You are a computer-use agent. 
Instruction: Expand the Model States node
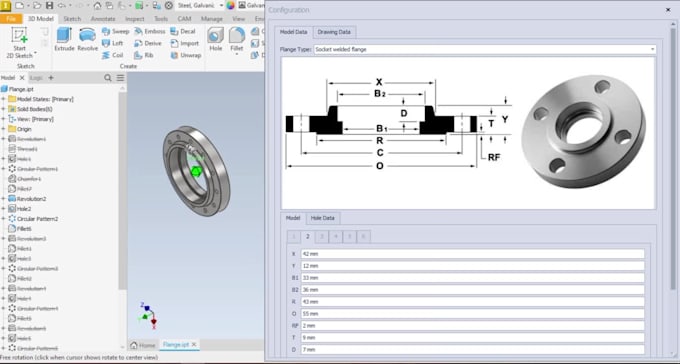[3, 99]
